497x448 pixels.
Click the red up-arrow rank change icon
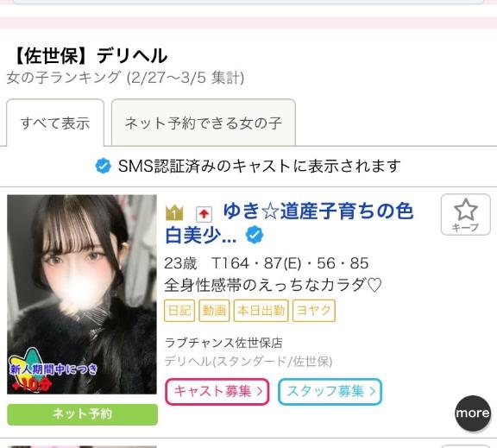(204, 214)
